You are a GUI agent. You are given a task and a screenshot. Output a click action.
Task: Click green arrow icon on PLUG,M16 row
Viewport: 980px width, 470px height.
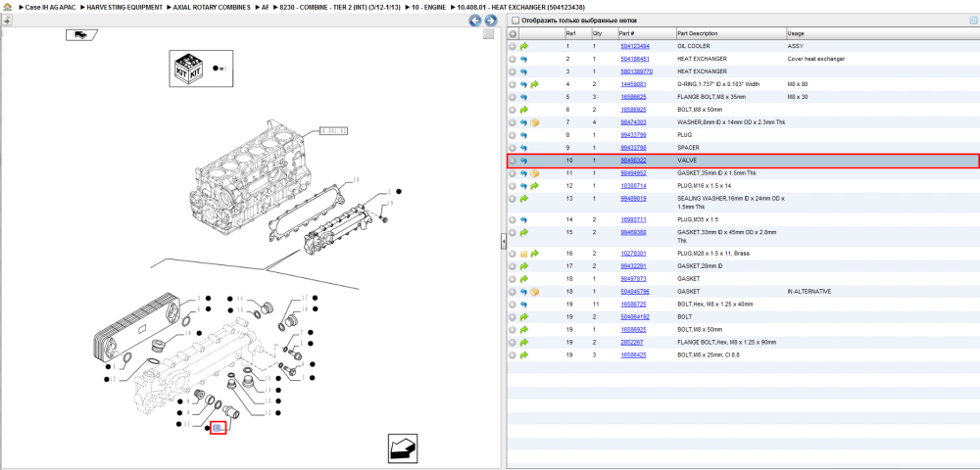[x=534, y=186]
